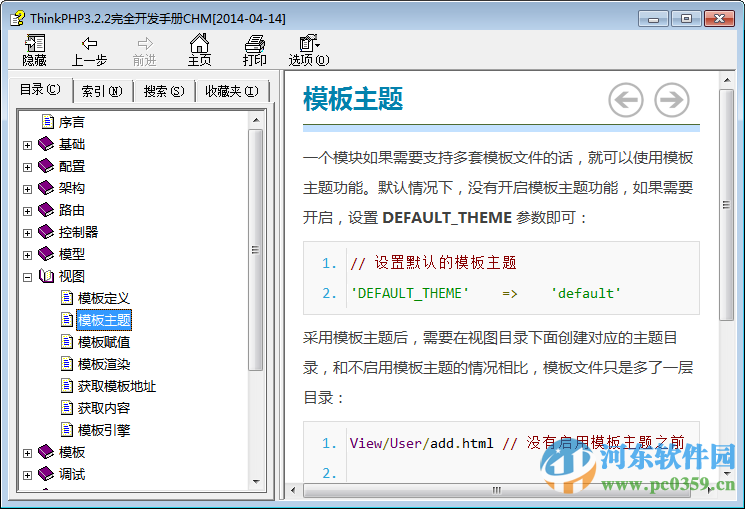Click the DEFAULT_THEME bold text in paragraph
The image size is (745, 509).
pyautogui.click(x=447, y=218)
